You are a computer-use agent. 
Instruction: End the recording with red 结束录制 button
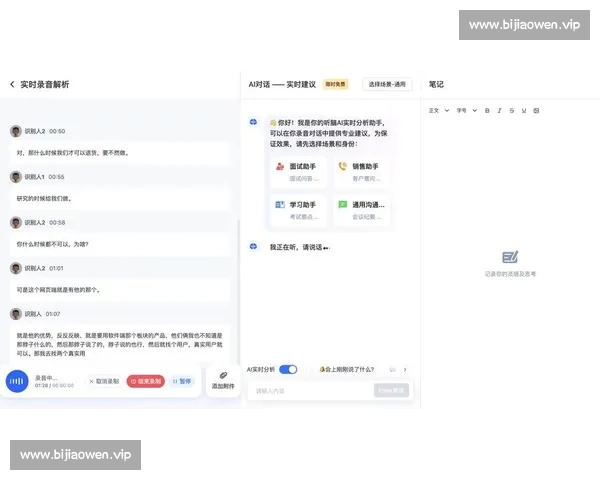[x=146, y=381]
